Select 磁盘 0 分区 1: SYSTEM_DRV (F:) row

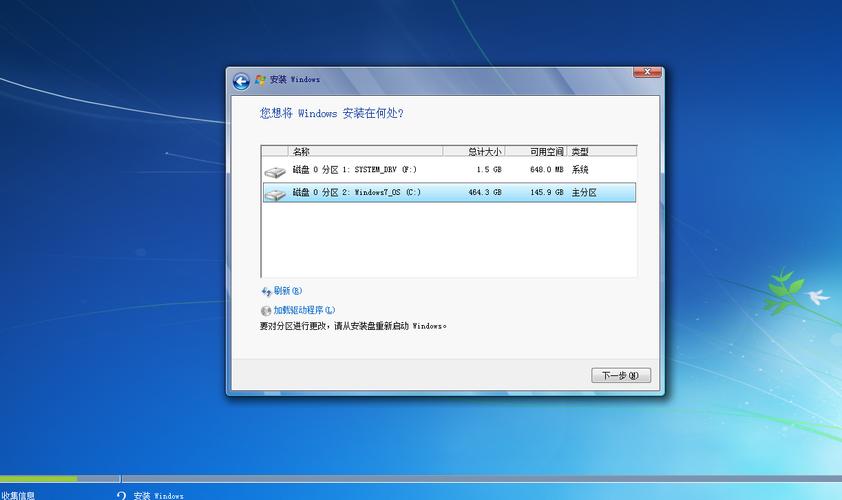point(449,170)
